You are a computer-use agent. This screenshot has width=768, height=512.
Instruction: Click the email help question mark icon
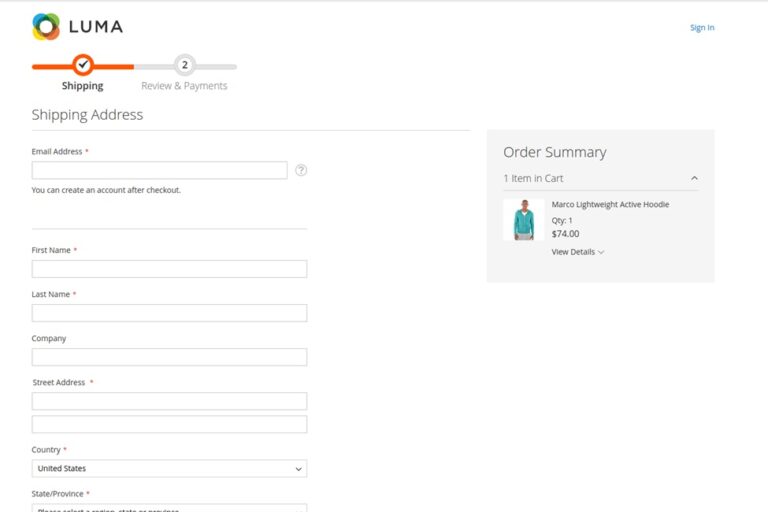tap(301, 170)
